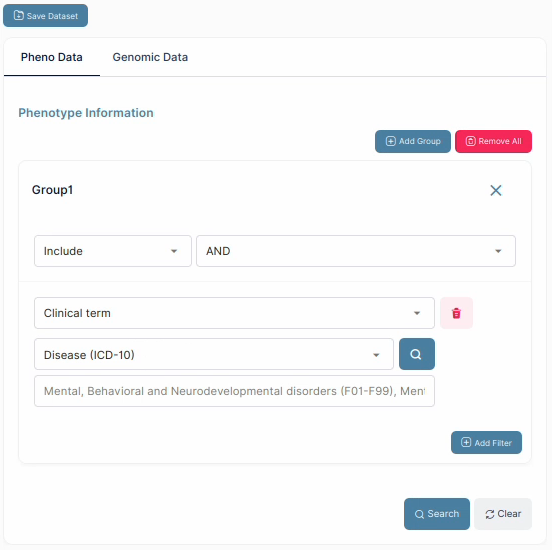Open the Include dropdown
Screen dimensions: 552x550
113,251
